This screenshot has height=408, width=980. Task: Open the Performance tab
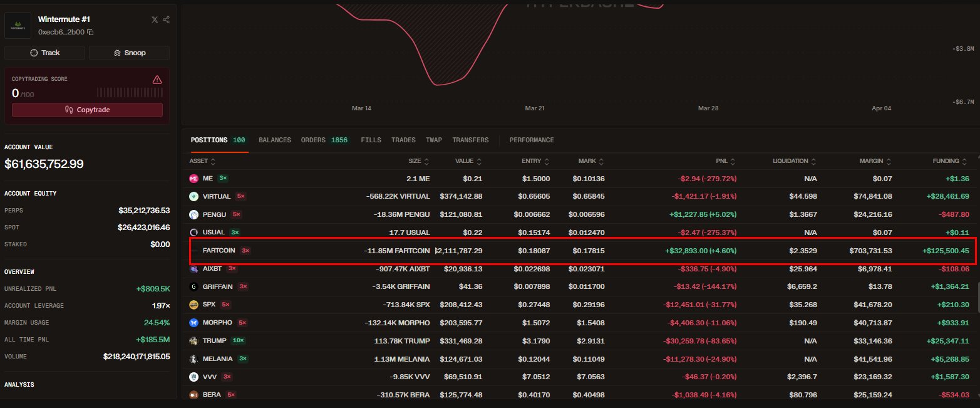pyautogui.click(x=531, y=140)
